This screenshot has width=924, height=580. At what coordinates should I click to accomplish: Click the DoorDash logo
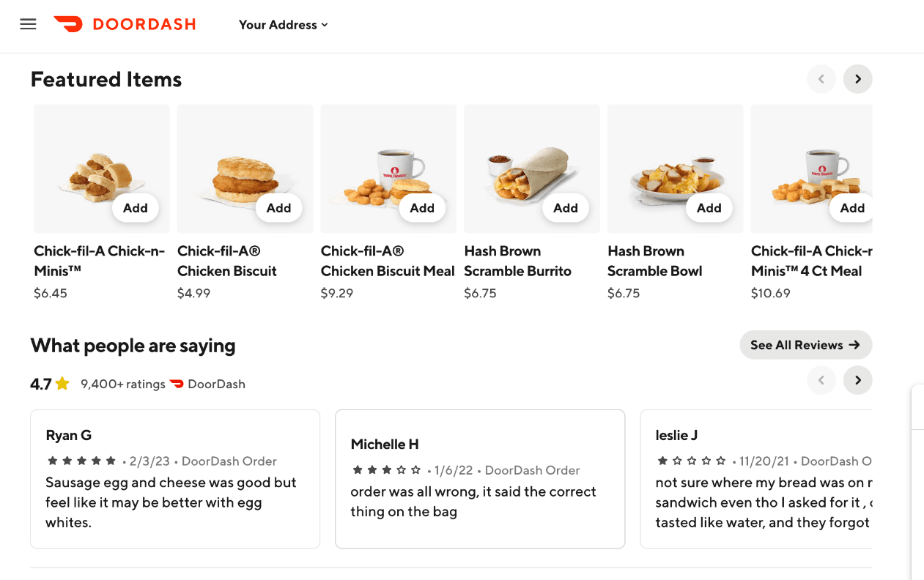[125, 24]
